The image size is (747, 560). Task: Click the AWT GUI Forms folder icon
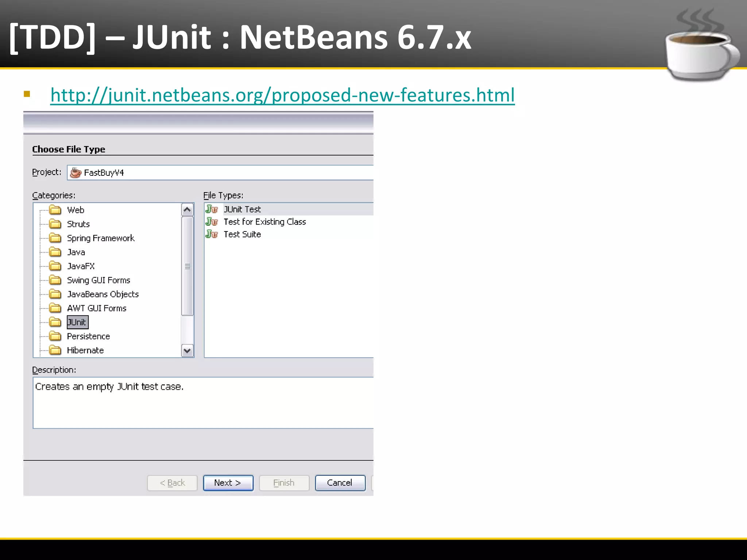(x=55, y=308)
